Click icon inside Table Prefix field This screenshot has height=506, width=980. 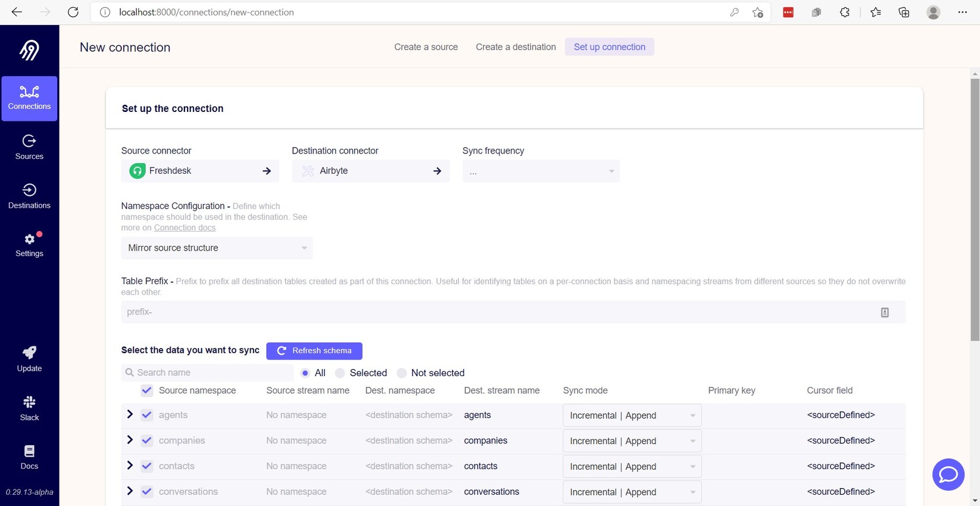point(885,313)
